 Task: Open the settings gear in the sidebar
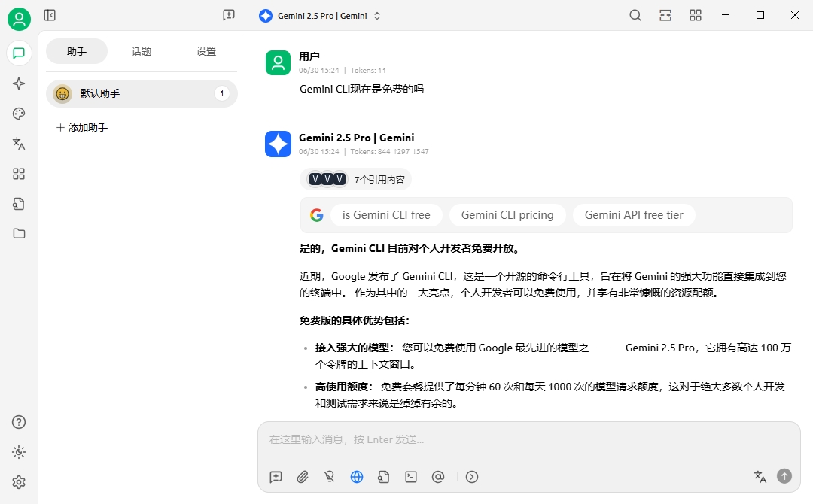[x=19, y=482]
